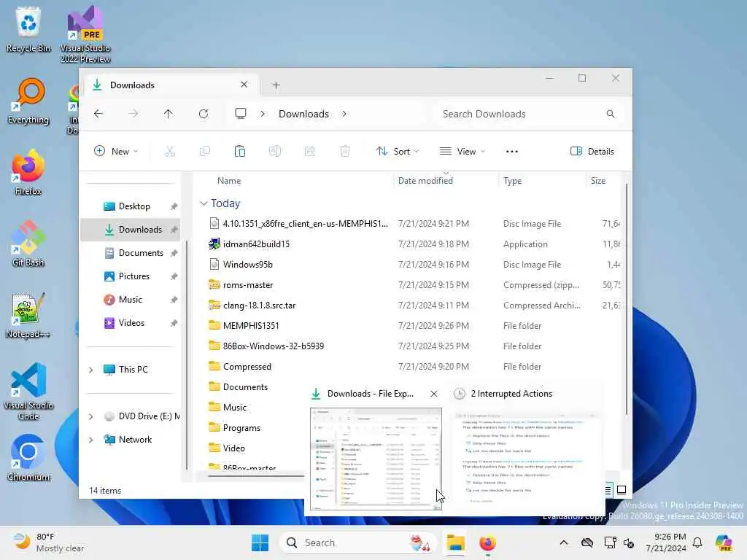Screen dimensions: 747x560
Task: Switch to details list view icon
Action: [x=608, y=489]
